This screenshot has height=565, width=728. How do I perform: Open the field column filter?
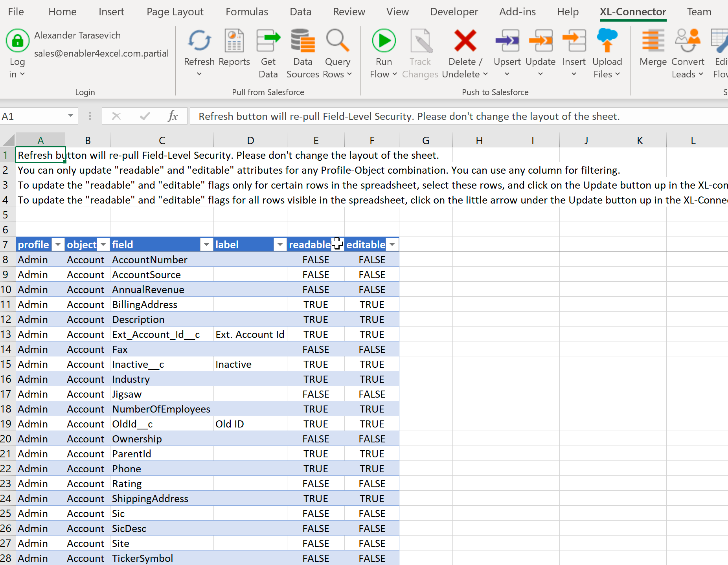[206, 245]
